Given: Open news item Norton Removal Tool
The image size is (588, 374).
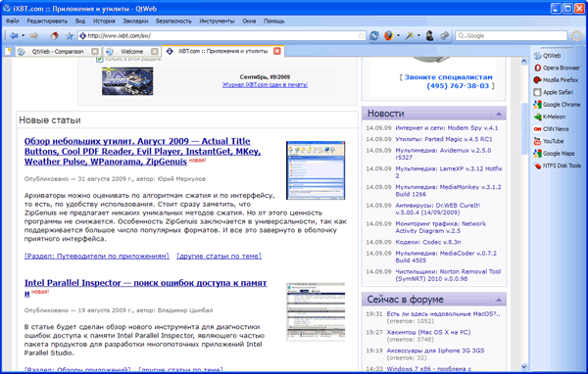Looking at the screenshot, I should tap(448, 275).
